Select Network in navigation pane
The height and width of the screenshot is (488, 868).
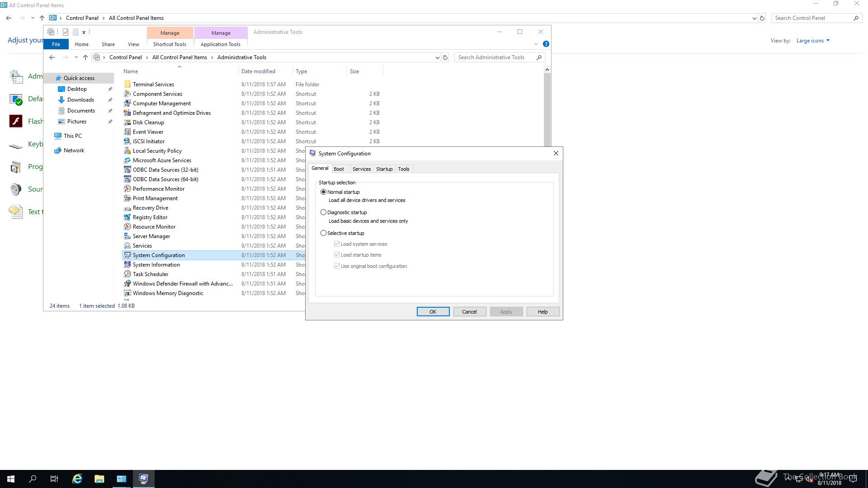(x=74, y=150)
